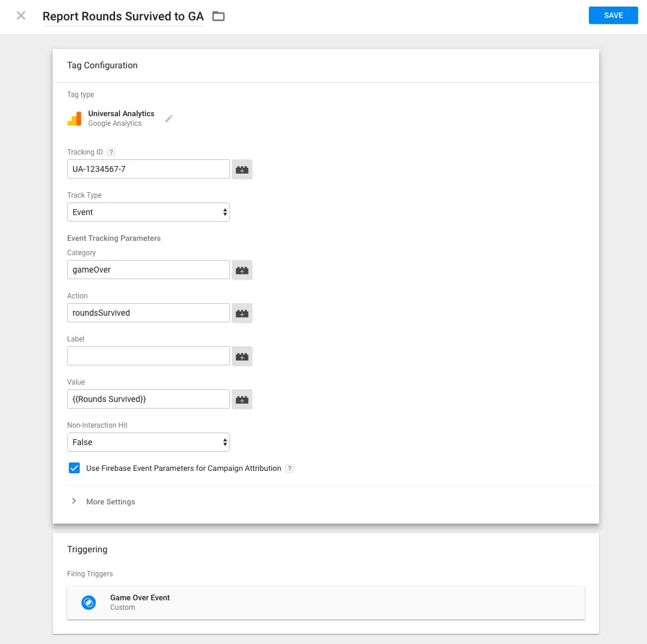Insert variable for the Category field
Screen dimensions: 647x644
[242, 270]
